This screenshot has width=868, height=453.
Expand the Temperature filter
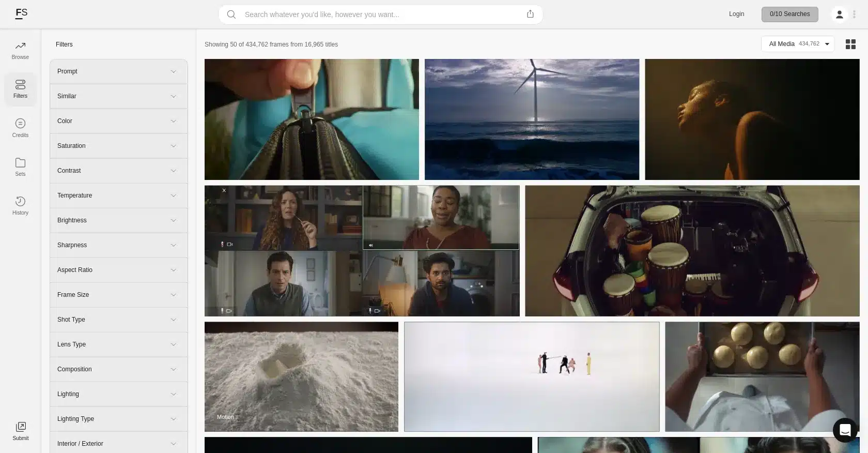click(x=119, y=195)
